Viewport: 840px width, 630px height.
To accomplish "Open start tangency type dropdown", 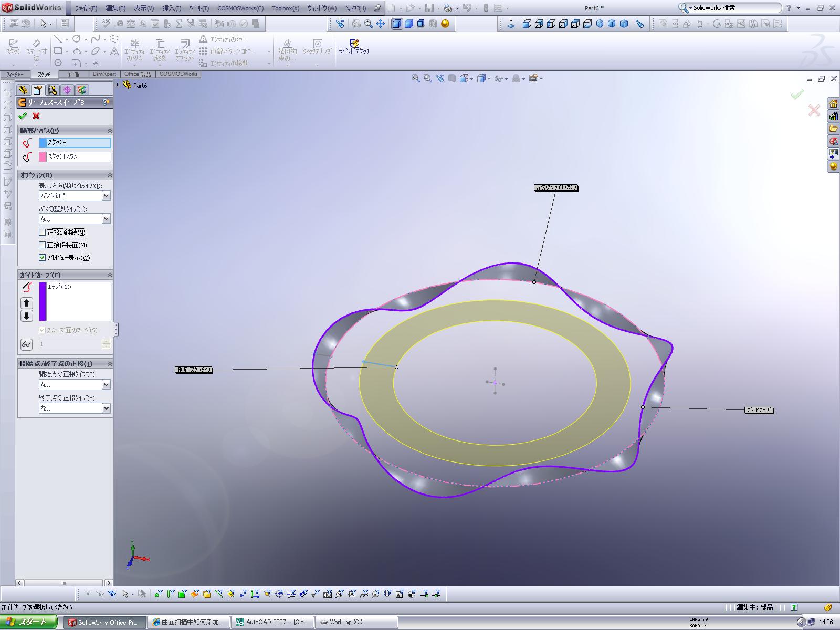I will coord(106,385).
